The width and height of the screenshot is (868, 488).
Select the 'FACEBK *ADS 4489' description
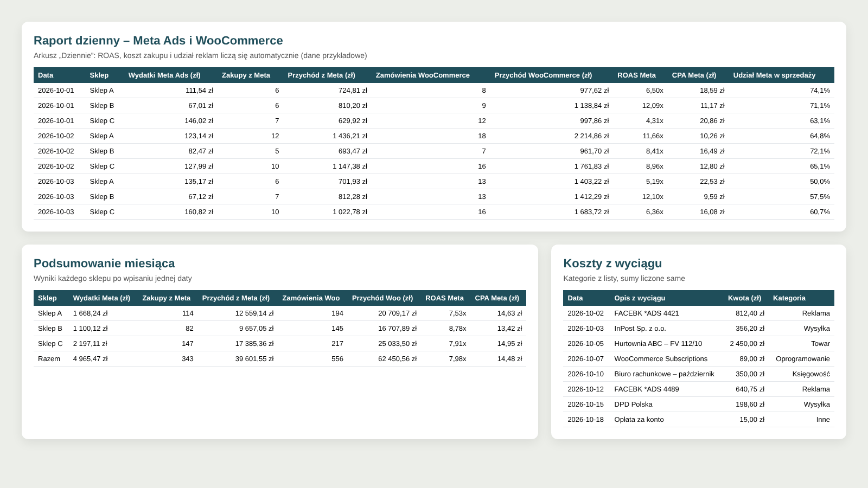pyautogui.click(x=647, y=389)
